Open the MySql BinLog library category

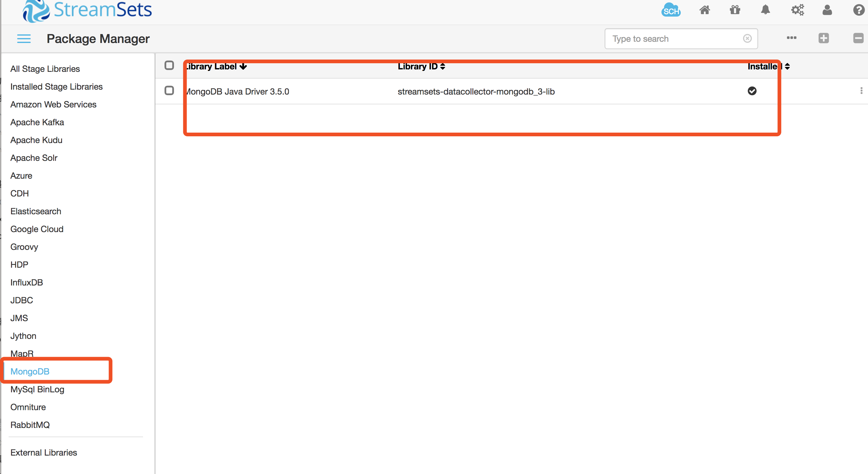tap(37, 389)
